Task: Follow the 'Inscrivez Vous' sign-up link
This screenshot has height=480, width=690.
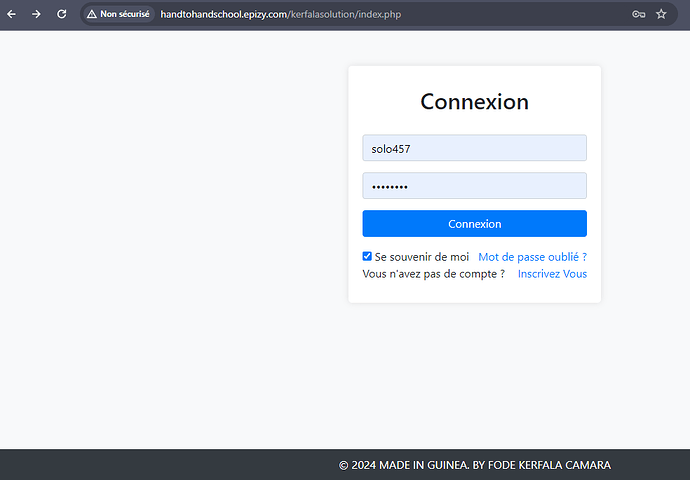Action: point(552,274)
